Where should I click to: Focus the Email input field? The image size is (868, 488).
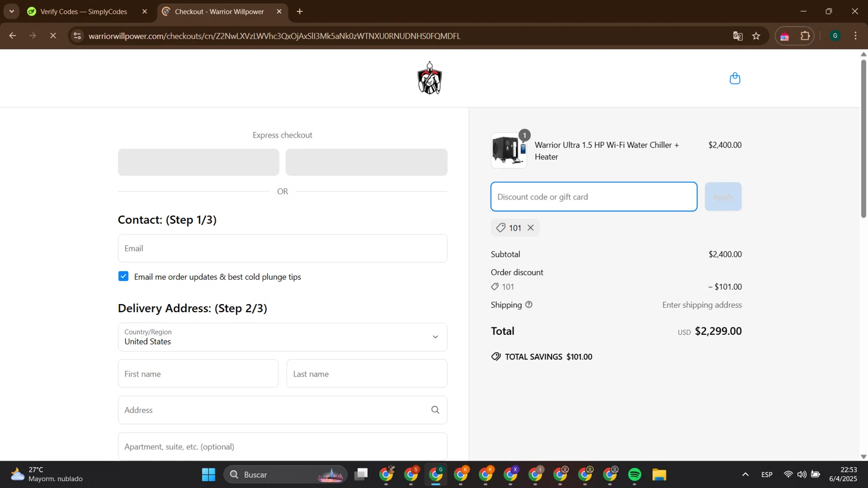pos(282,248)
